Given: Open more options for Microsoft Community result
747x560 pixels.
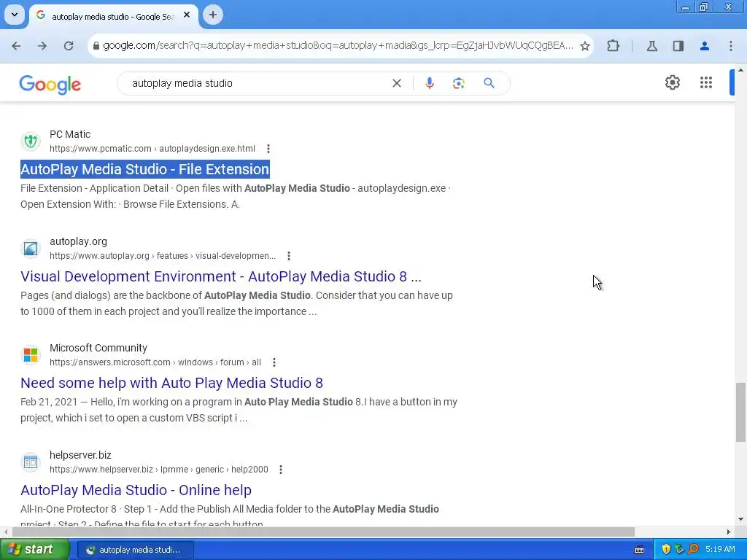Looking at the screenshot, I should pos(274,362).
